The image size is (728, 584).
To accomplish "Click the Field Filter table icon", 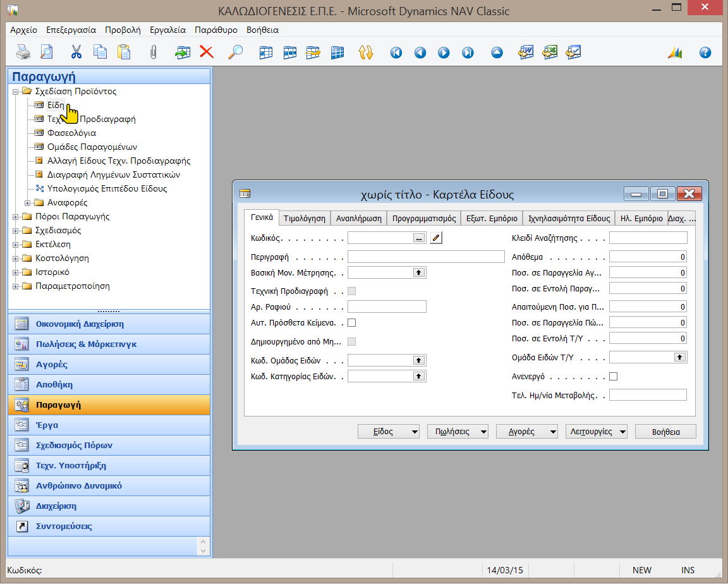I will pyautogui.click(x=266, y=52).
